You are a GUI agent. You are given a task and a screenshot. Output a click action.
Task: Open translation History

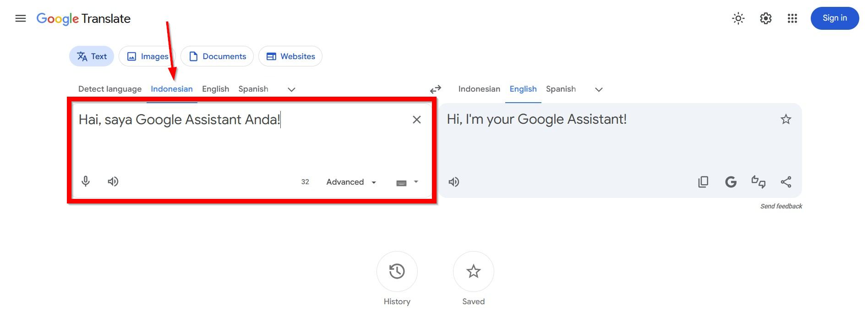397,271
